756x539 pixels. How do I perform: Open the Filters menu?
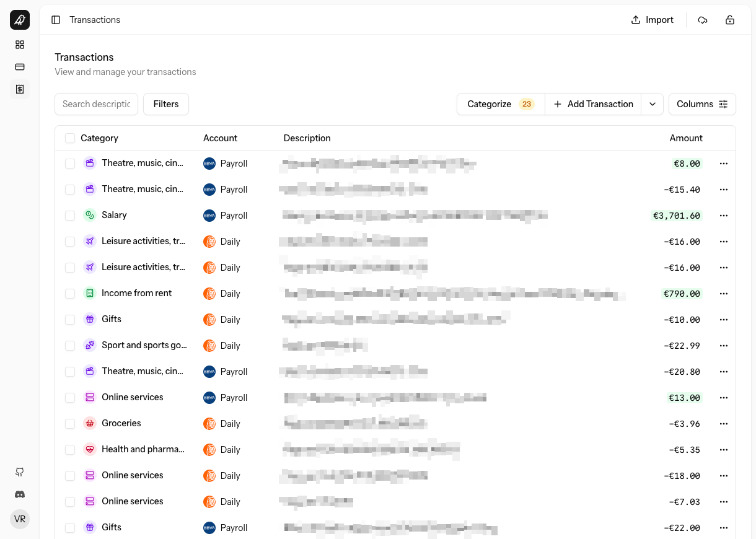pyautogui.click(x=165, y=104)
